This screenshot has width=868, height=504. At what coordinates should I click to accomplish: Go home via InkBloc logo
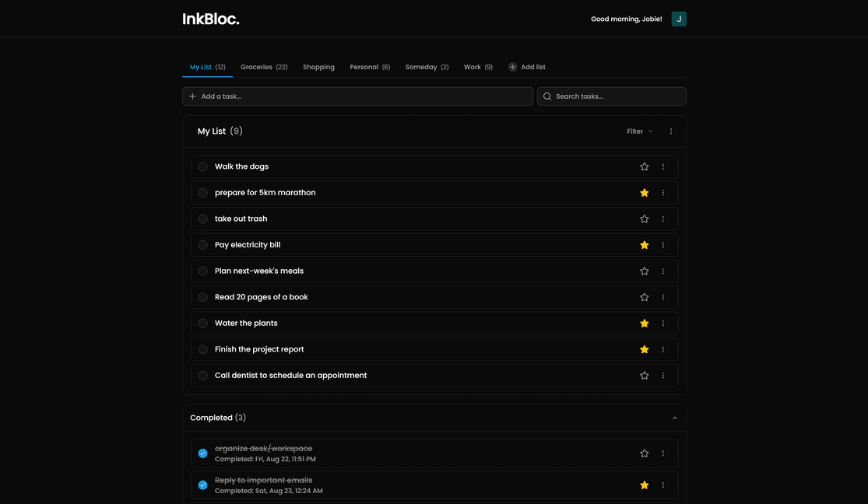[211, 19]
